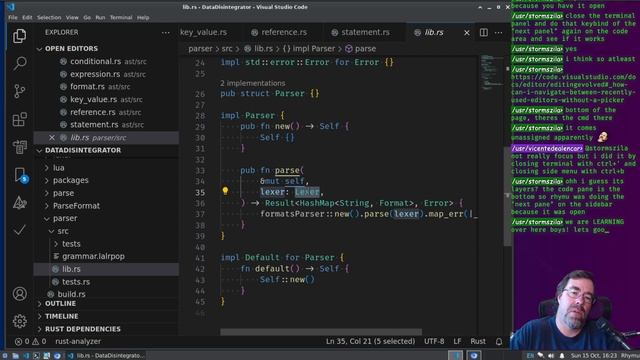Image resolution: width=640 pixels, height=360 pixels.
Task: Open the Explorer view in activity bar
Action: point(19,36)
